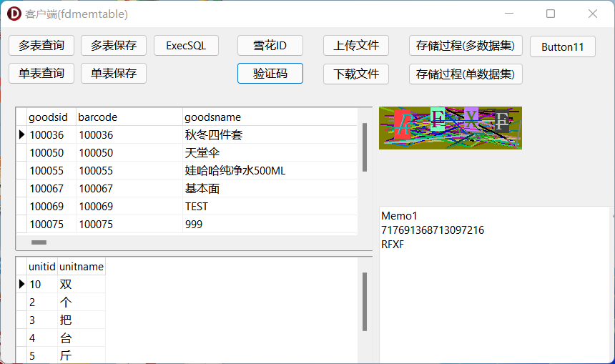Select unitid cell 3
Image resolution: width=615 pixels, height=364 pixels.
(x=41, y=320)
